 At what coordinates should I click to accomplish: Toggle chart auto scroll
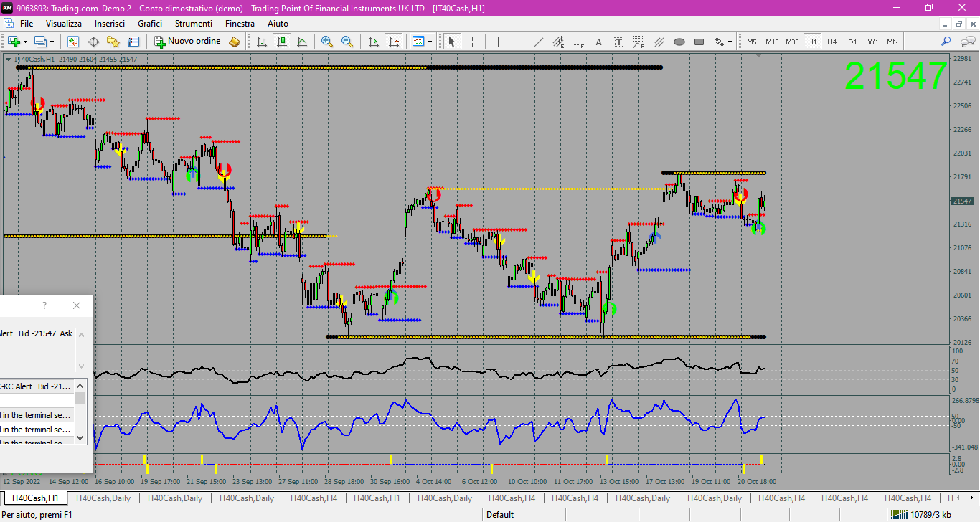(x=374, y=42)
